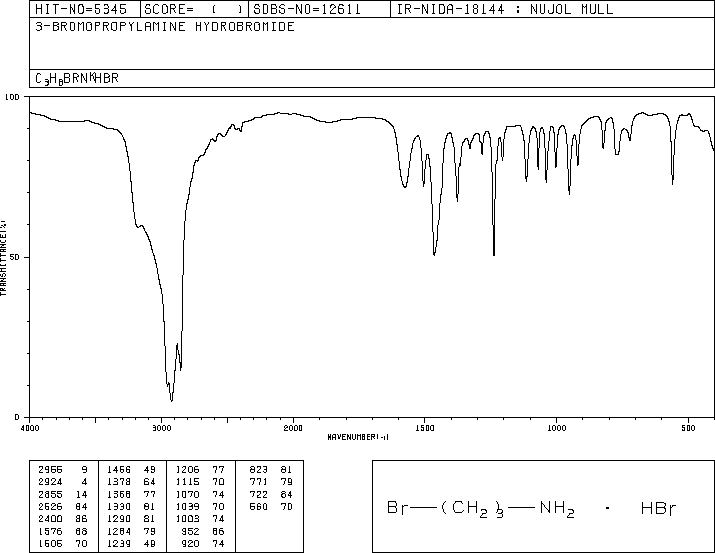Click the 2000 wavenumber axis label

tap(293, 428)
